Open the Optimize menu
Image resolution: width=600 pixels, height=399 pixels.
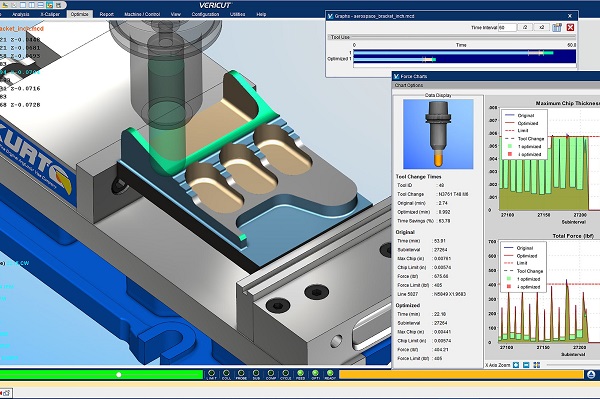tap(79, 14)
